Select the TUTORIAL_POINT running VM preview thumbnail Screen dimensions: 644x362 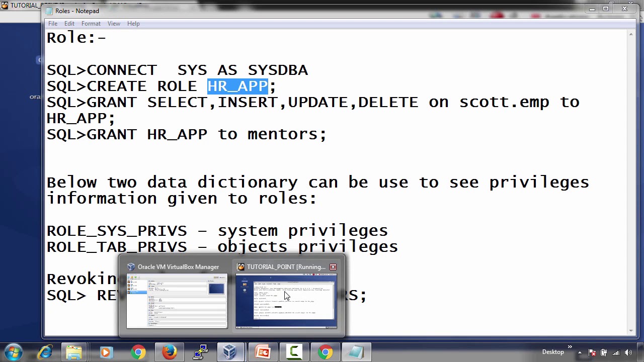coord(286,301)
